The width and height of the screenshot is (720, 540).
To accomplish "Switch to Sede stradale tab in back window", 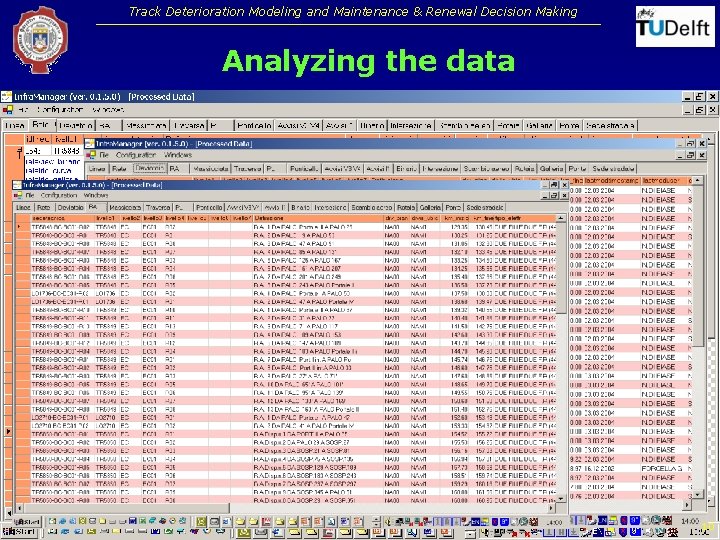I will pos(610,125).
